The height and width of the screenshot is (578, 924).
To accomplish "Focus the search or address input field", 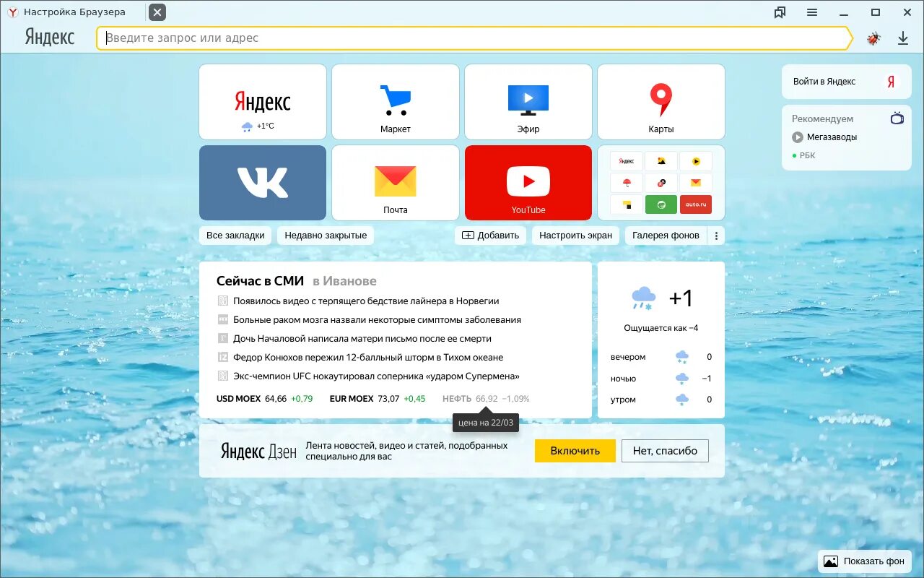I will [x=474, y=38].
